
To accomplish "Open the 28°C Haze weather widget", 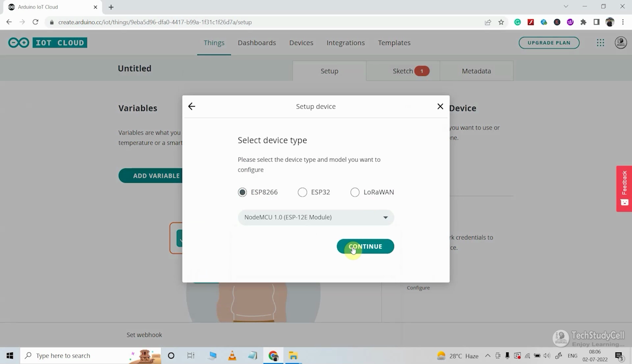I will click(458, 356).
